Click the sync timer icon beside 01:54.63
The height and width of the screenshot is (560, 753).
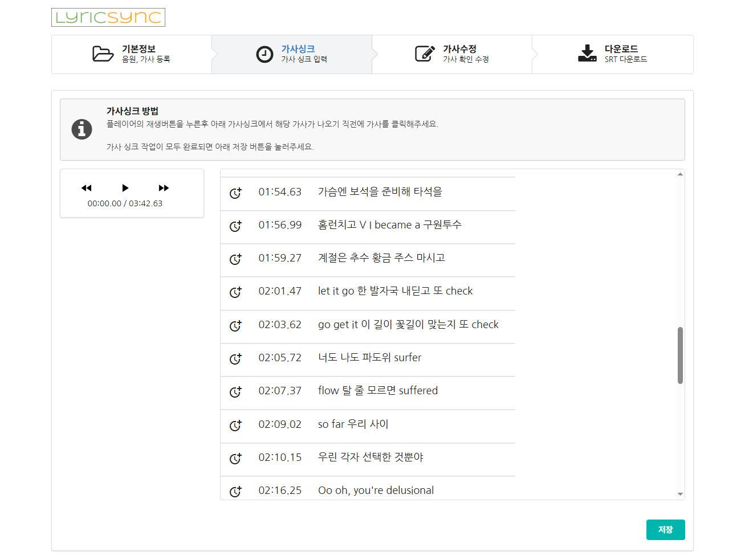tap(235, 193)
